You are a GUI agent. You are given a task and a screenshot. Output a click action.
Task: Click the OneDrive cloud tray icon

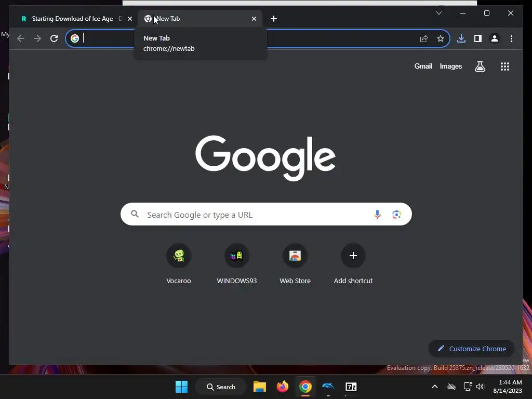pyautogui.click(x=451, y=387)
